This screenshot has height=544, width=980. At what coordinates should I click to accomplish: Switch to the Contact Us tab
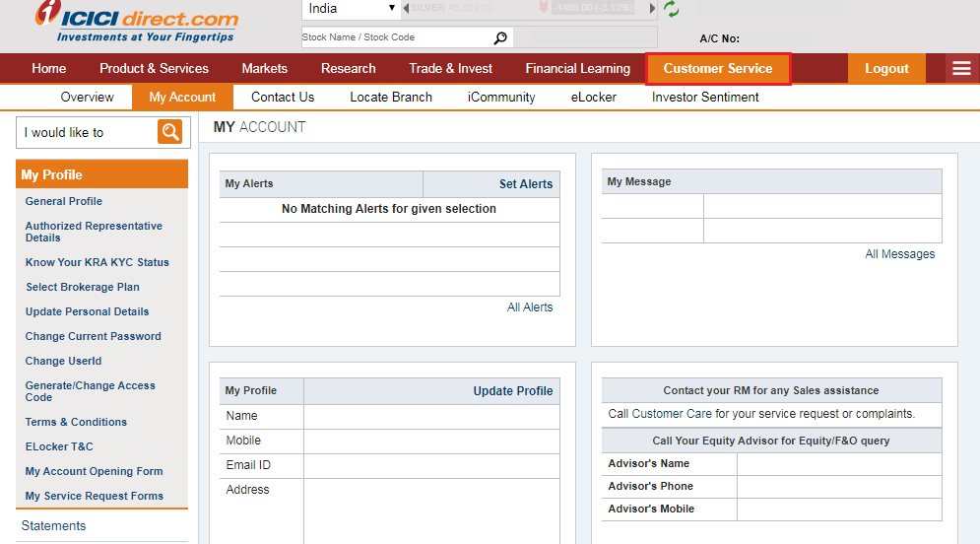[283, 97]
